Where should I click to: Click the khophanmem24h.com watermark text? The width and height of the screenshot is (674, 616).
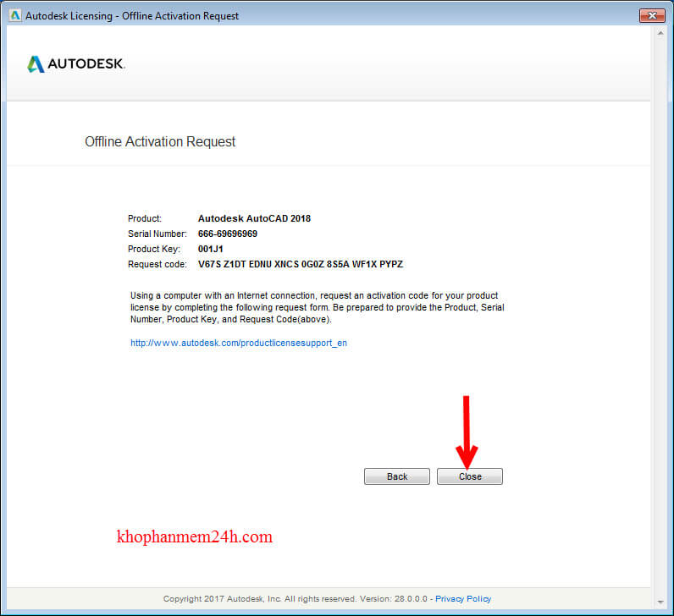point(194,536)
